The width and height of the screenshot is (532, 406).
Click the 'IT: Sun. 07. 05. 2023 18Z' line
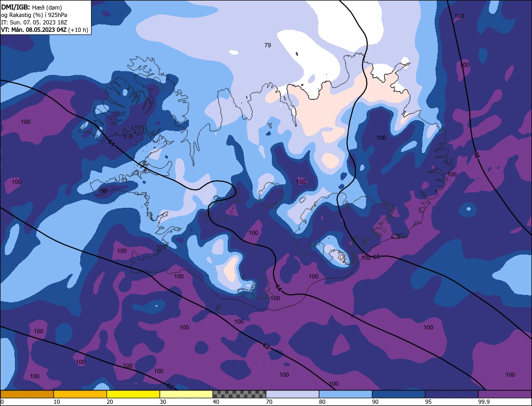coord(34,22)
